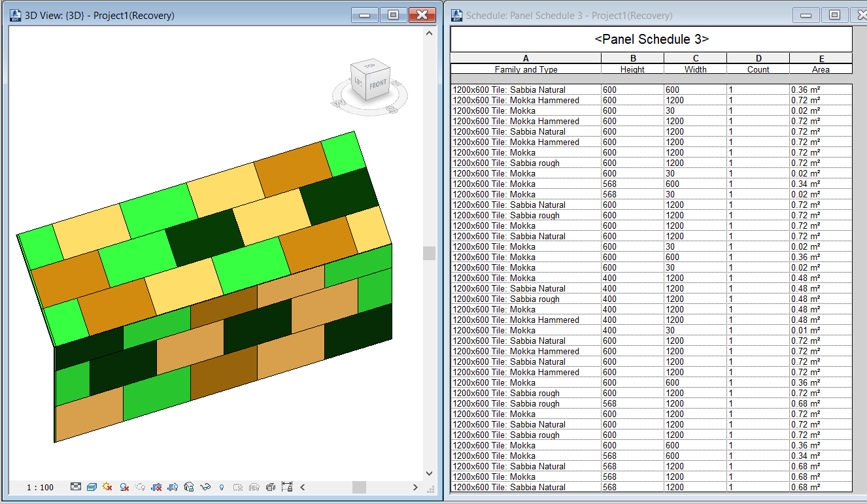Toggle the Reveal Constraints icon
The height and width of the screenshot is (504, 867).
(287, 487)
